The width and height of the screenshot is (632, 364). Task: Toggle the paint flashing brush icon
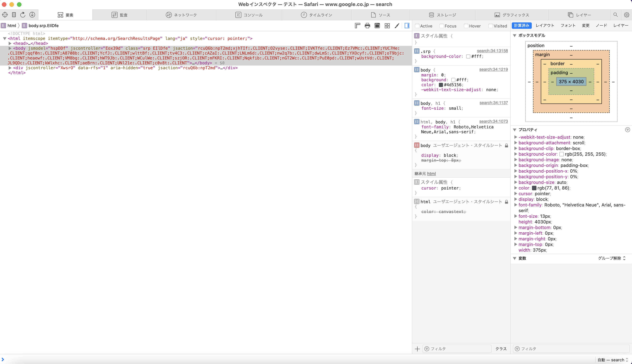(397, 26)
